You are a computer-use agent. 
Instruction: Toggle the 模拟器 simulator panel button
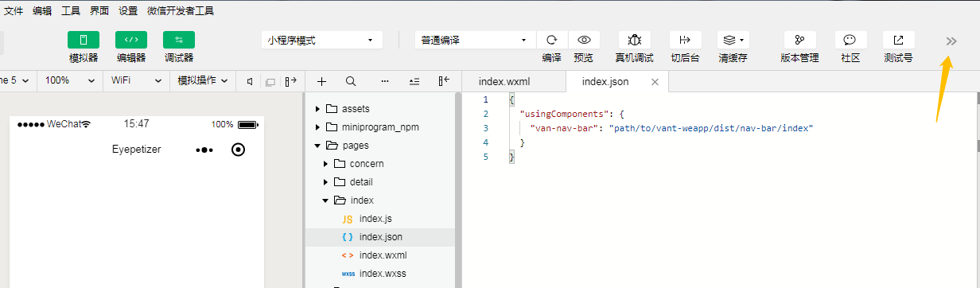tap(84, 40)
